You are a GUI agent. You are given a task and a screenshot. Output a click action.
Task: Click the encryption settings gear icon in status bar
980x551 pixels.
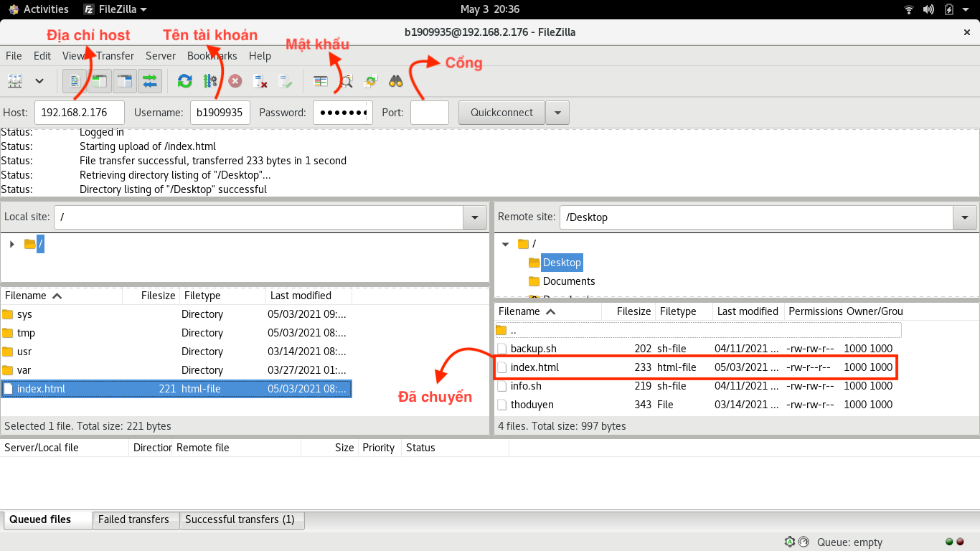(790, 542)
